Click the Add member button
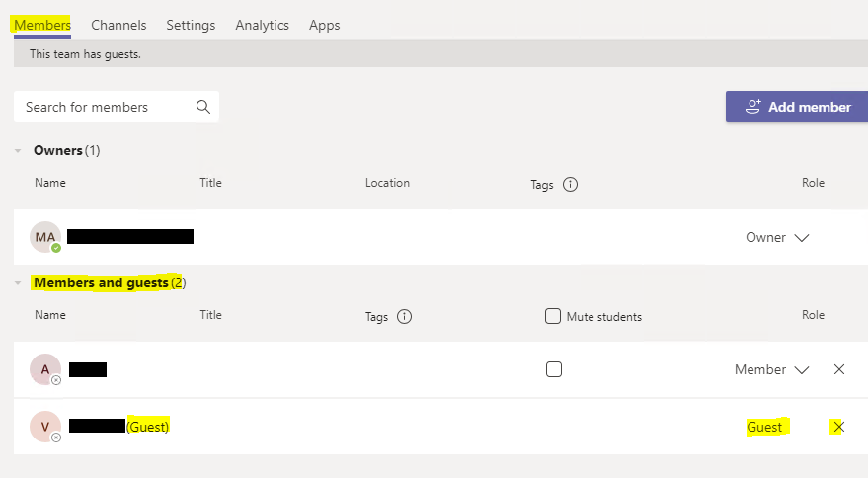 (797, 107)
